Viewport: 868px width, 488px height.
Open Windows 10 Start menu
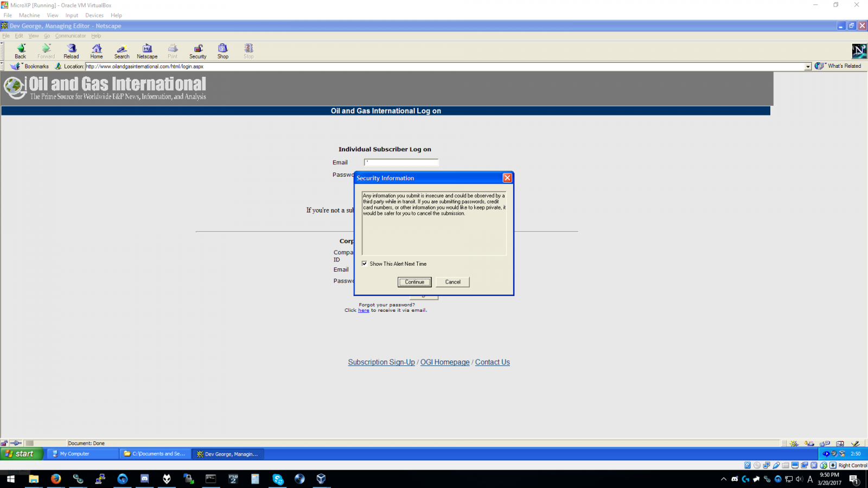click(11, 479)
